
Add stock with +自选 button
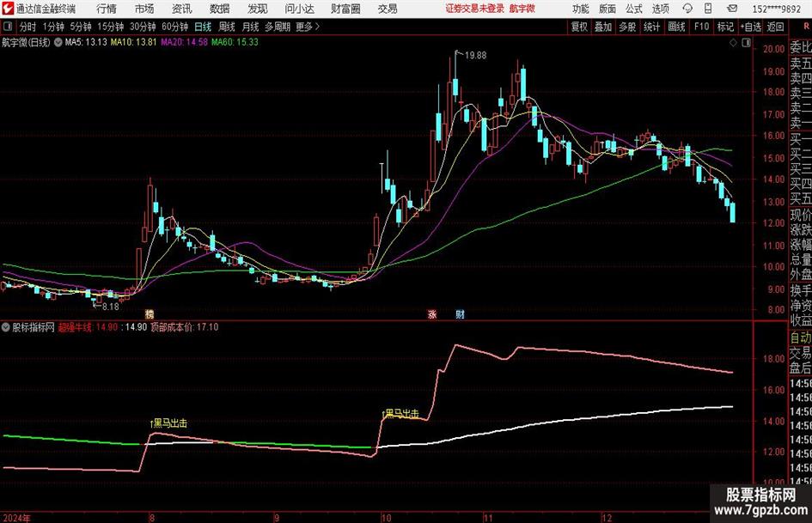pos(751,27)
